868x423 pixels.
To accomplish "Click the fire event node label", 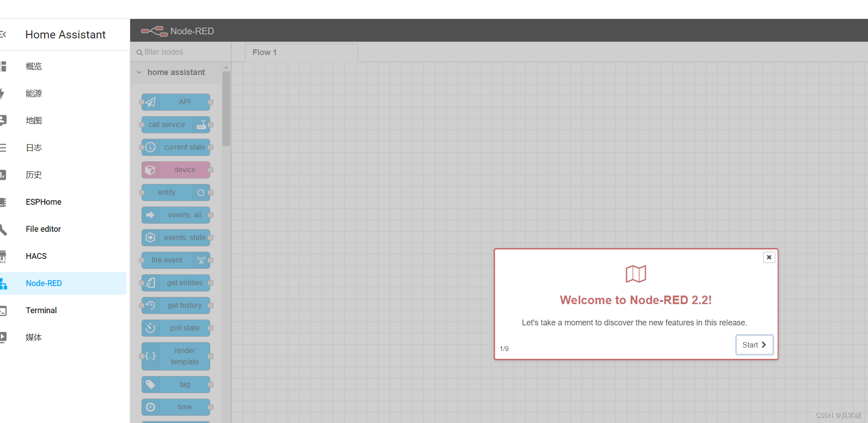I will 167,260.
